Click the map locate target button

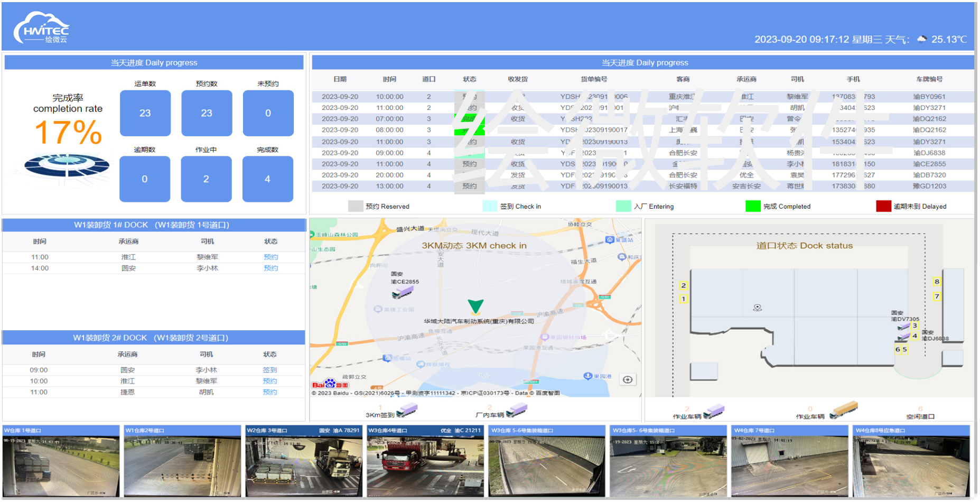tap(627, 379)
